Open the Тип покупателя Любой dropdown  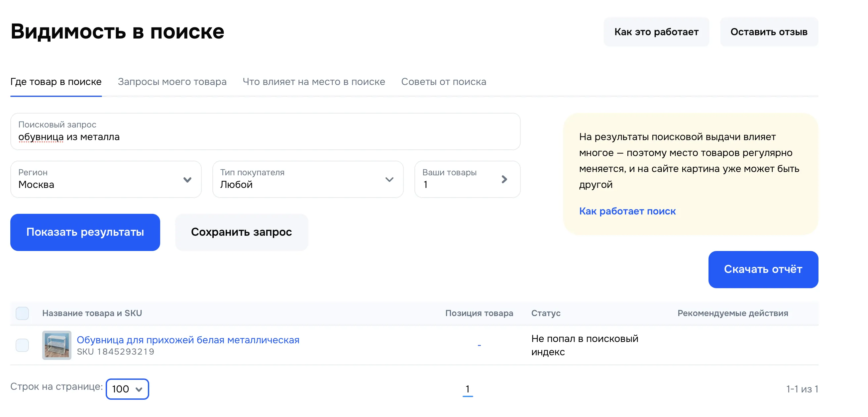(x=303, y=179)
